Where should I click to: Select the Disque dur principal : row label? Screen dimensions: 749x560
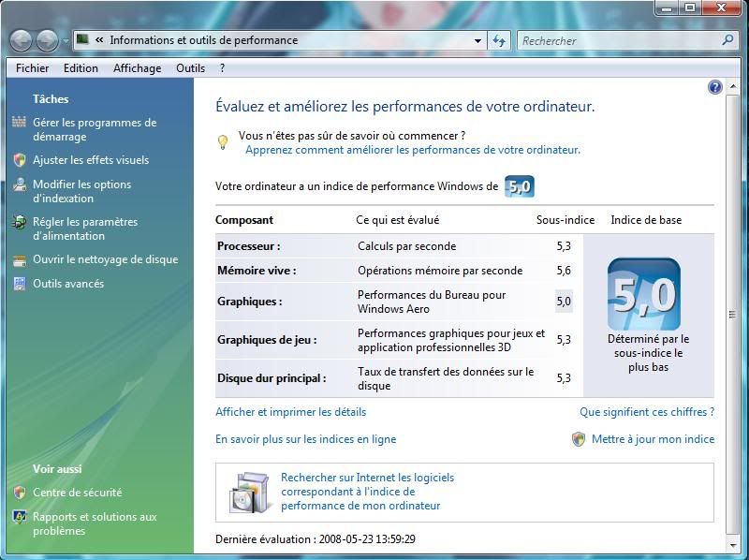[272, 378]
